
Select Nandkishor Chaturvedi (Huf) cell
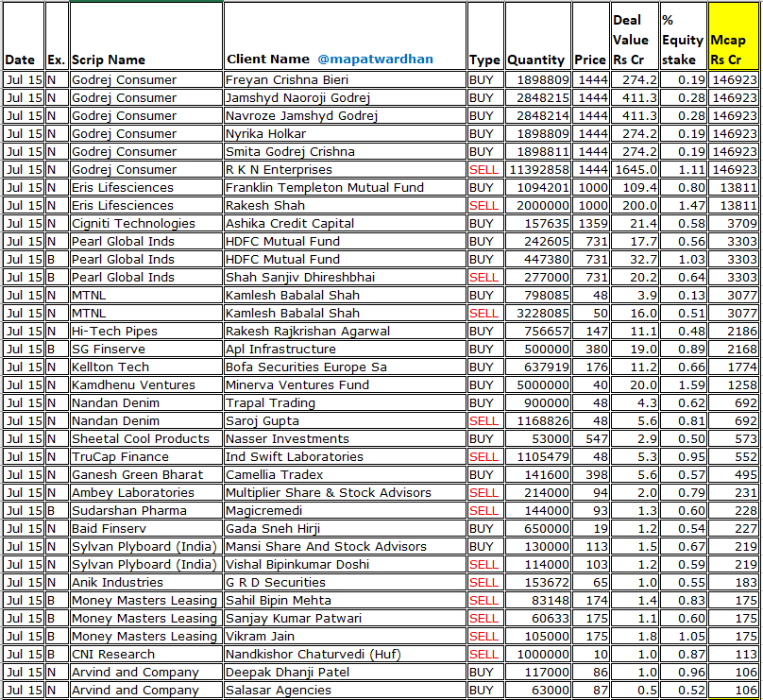point(345,656)
